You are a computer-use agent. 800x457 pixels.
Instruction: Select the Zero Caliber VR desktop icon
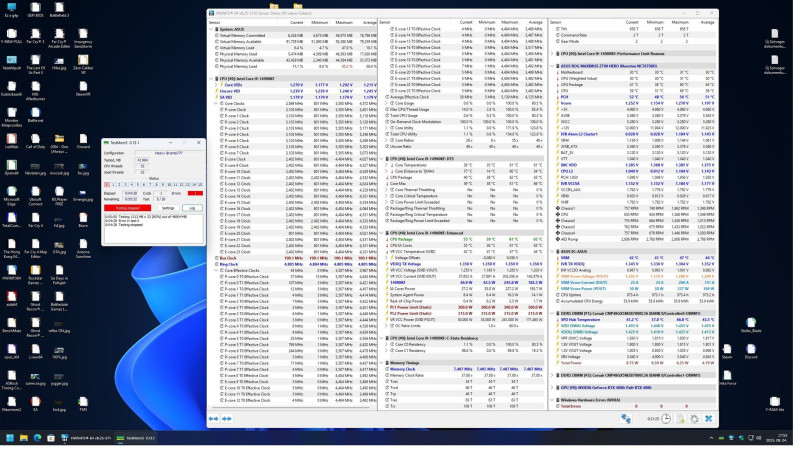point(83,65)
